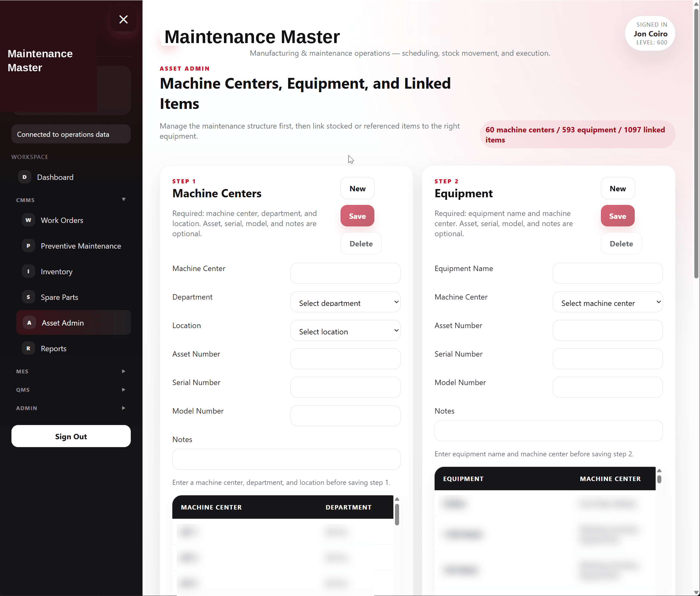Click Delete in the Machine Centers card
The width and height of the screenshot is (700, 596).
point(361,244)
